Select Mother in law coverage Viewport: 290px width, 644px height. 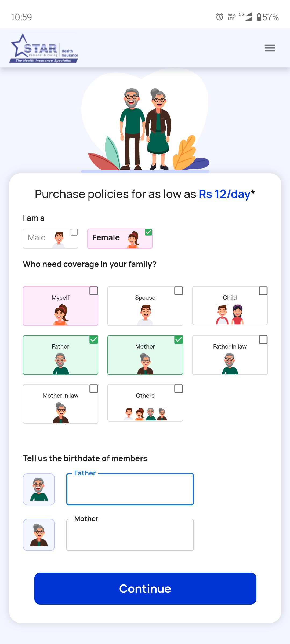(61, 404)
